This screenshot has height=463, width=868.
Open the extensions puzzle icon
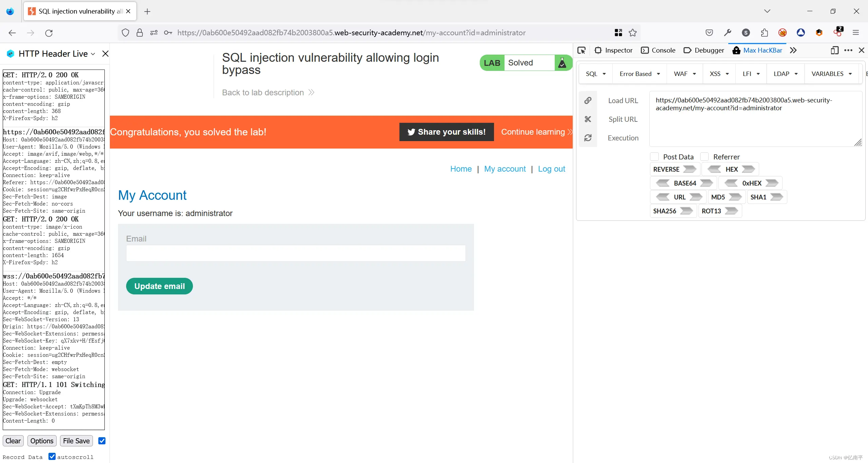pyautogui.click(x=764, y=33)
